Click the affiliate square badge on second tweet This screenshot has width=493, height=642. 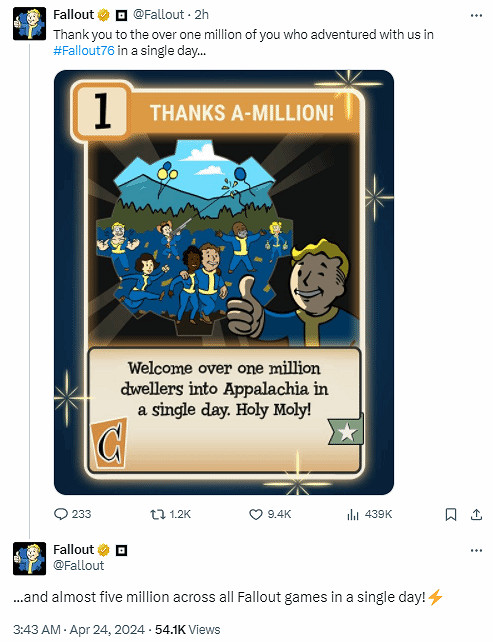pos(121,550)
